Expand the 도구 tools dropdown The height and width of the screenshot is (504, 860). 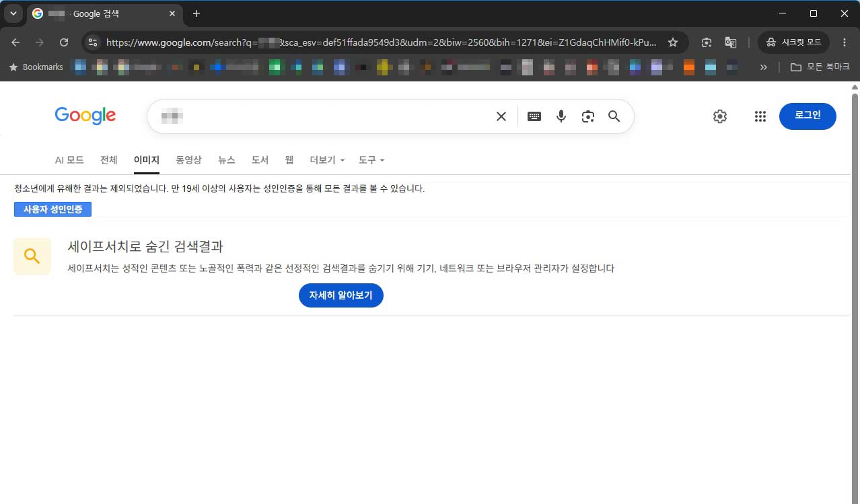[x=371, y=160]
